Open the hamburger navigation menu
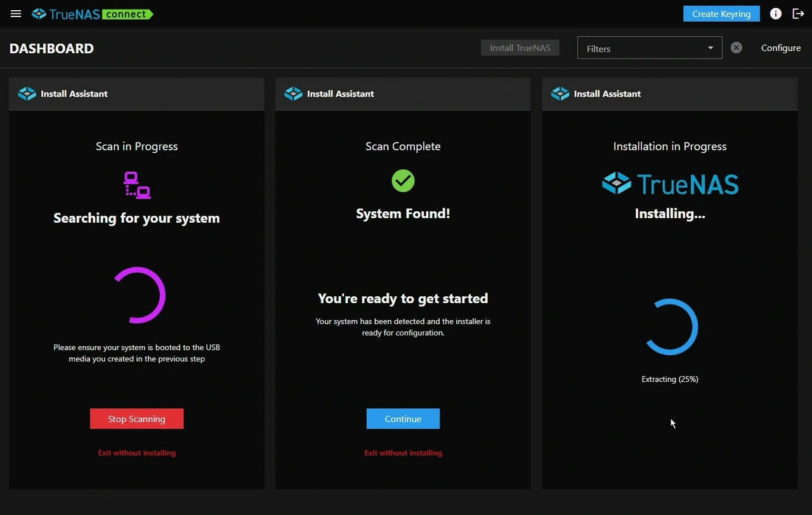The height and width of the screenshot is (515, 812). pyautogui.click(x=16, y=13)
